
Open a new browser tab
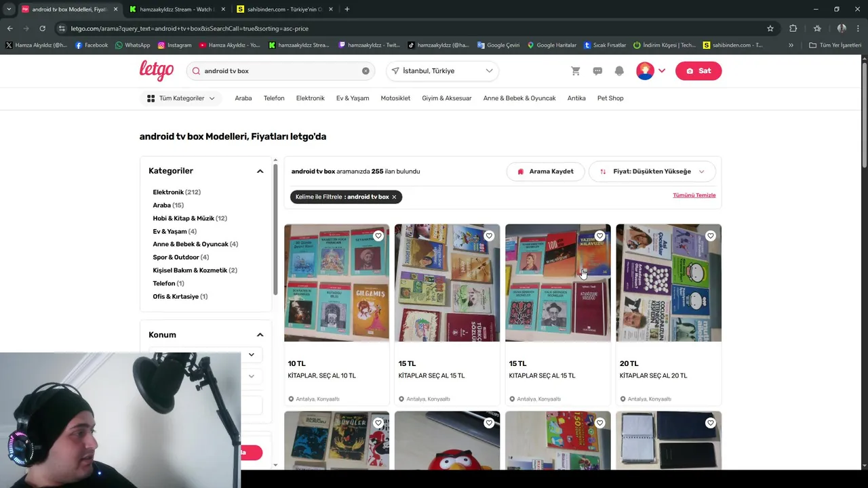(x=347, y=9)
